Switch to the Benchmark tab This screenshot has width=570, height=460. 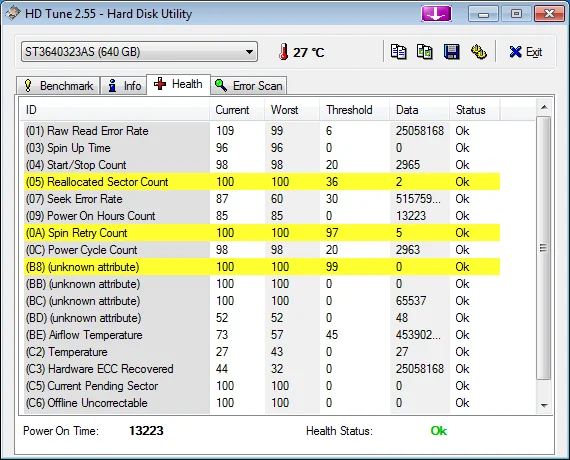(58, 86)
